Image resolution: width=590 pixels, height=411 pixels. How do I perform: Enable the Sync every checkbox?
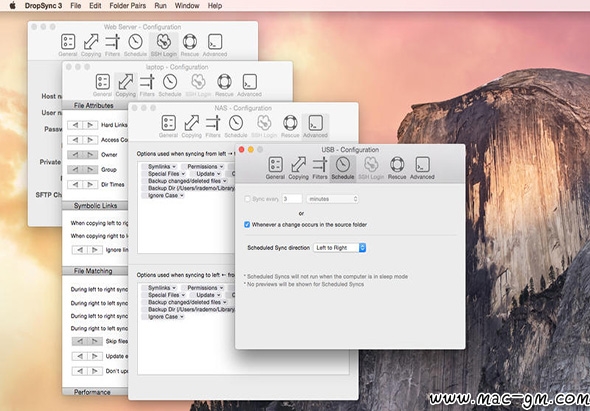pyautogui.click(x=247, y=199)
